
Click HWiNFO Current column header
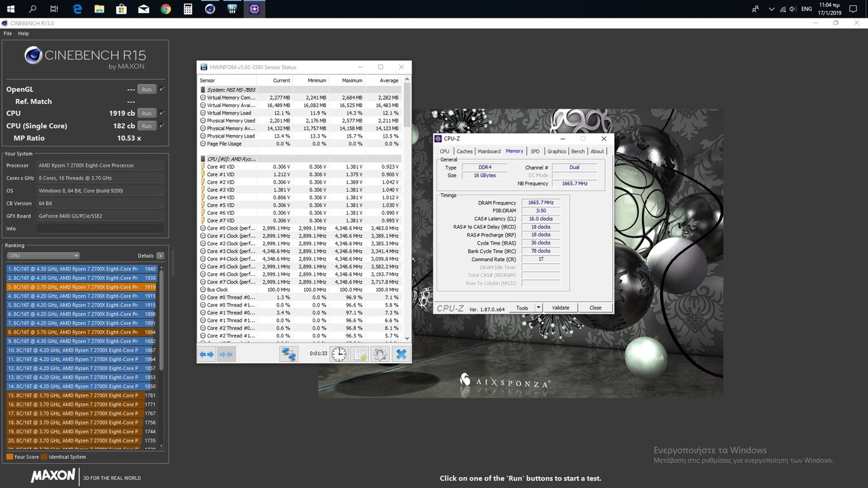click(x=274, y=80)
